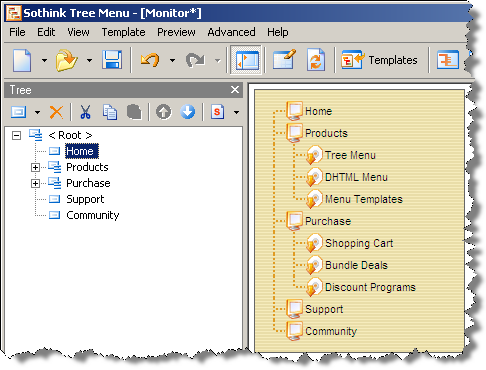Viewport: 486px width, 370px height.
Task: Select Products in the tree panel
Action: click(x=87, y=167)
